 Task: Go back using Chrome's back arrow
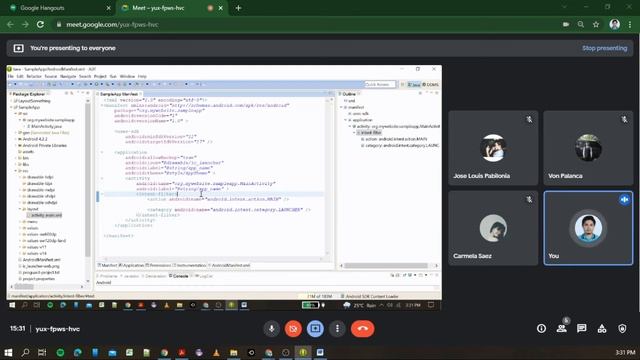[10, 24]
